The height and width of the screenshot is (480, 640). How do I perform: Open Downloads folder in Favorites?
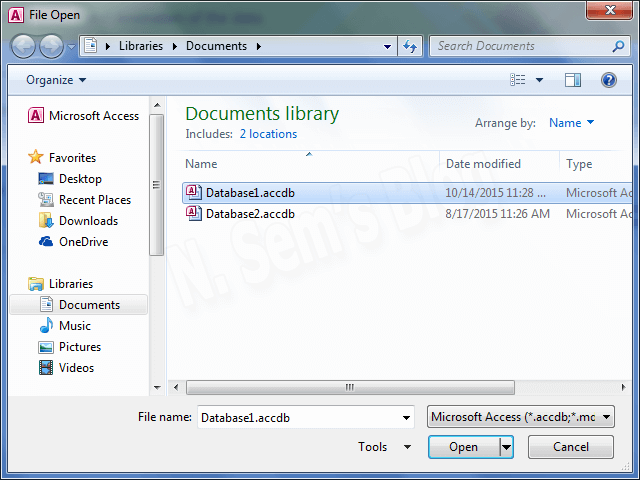click(89, 221)
